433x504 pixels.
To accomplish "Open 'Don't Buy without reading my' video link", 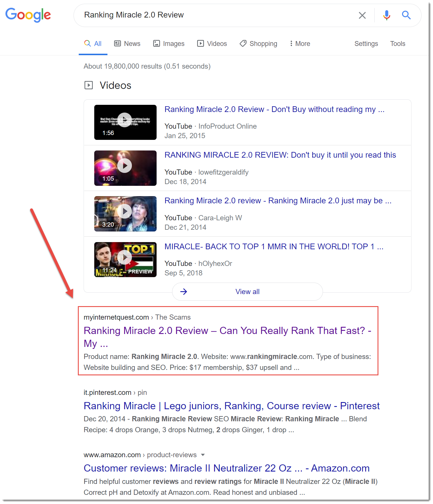I will point(274,109).
